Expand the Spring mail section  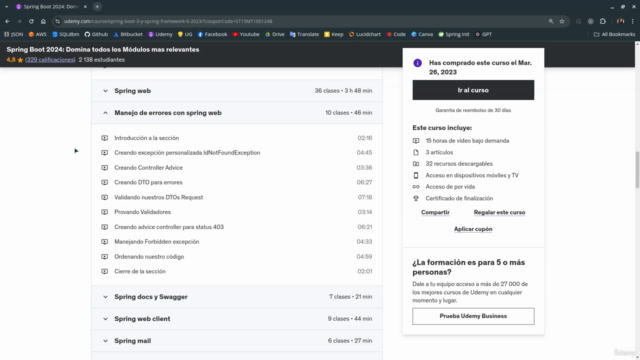point(237,341)
